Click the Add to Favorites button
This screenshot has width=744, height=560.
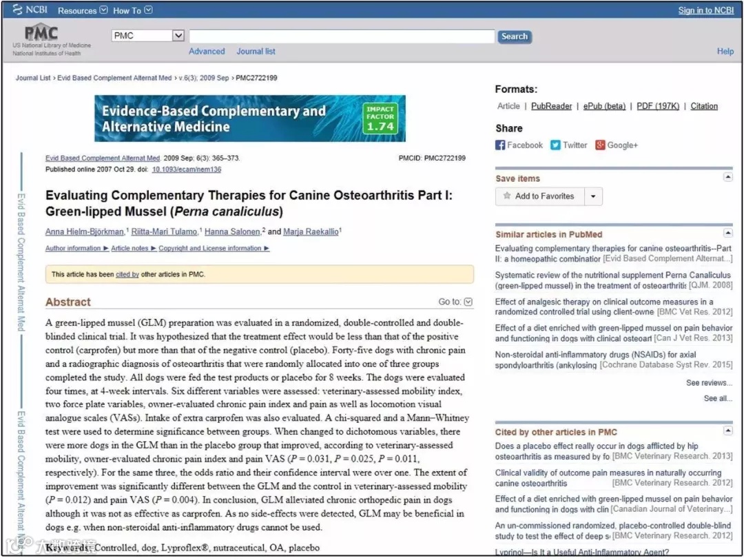[540, 196]
